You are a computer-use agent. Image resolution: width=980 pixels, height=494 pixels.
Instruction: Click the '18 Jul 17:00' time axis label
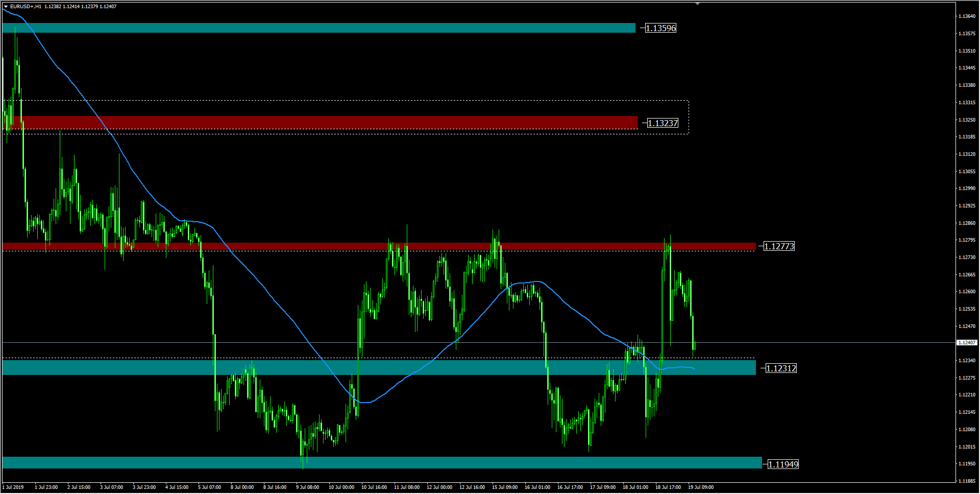(x=668, y=487)
